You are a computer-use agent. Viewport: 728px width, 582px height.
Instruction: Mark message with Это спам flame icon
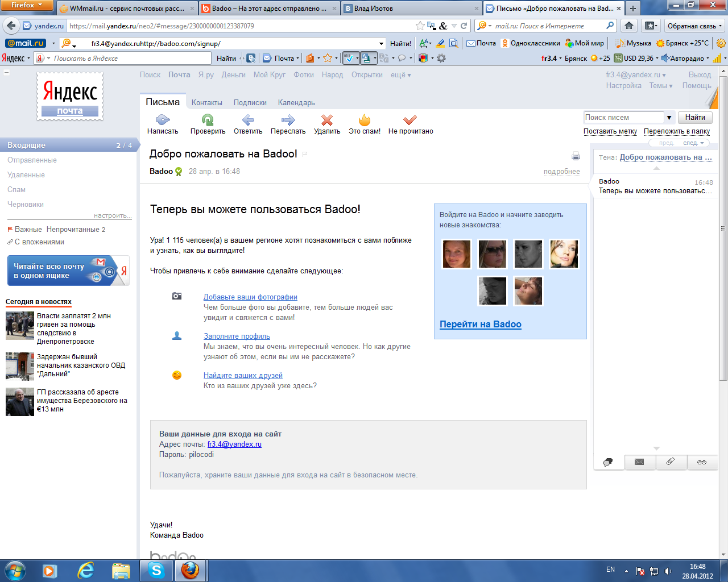coord(365,119)
